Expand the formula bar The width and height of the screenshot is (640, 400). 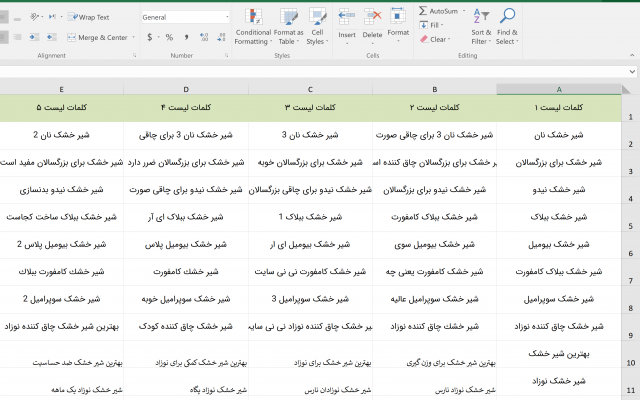pos(632,72)
